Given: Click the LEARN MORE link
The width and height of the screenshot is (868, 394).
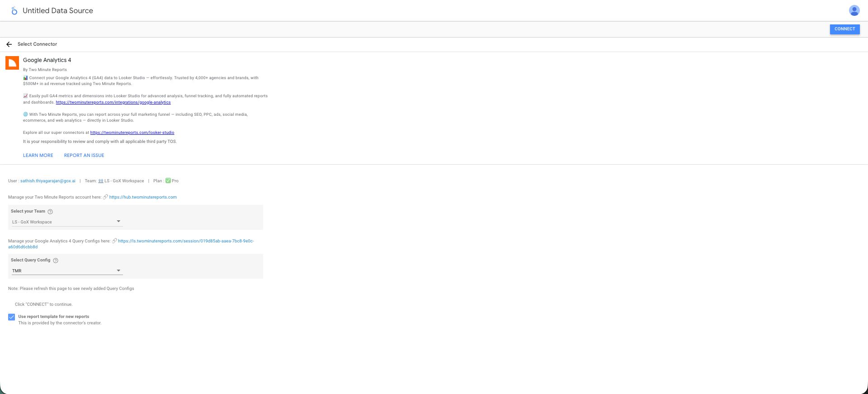Looking at the screenshot, I should click(38, 155).
